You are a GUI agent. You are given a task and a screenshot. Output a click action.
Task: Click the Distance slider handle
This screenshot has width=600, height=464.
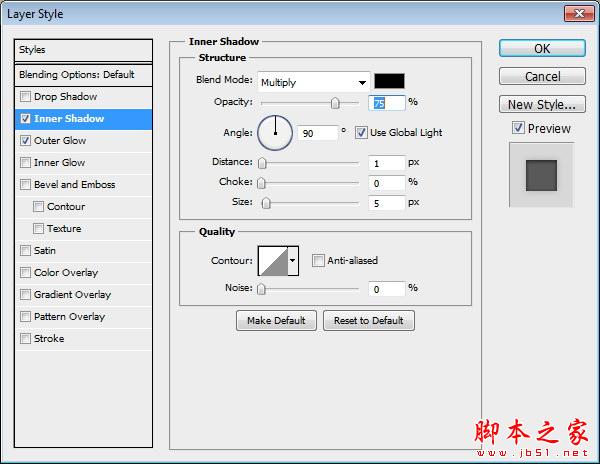262,163
